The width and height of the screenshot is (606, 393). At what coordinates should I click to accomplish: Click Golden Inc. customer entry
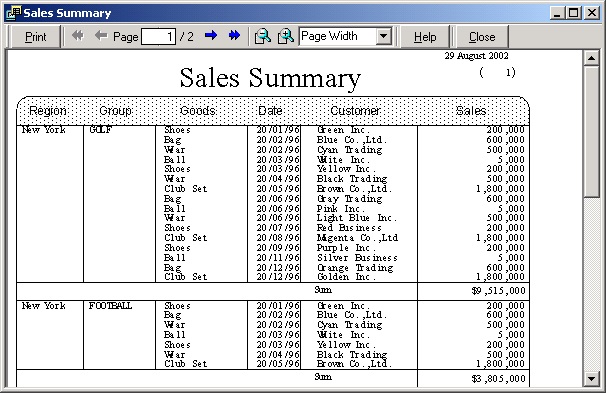[x=346, y=277]
